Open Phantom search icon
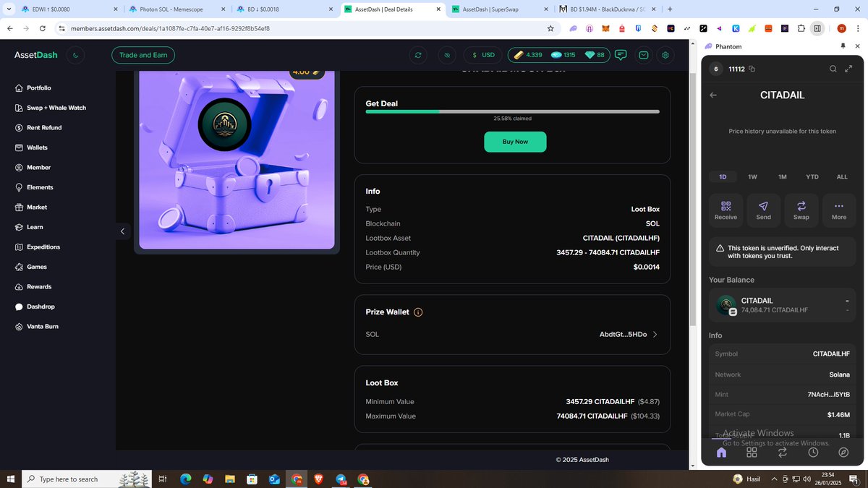868x488 pixels. point(833,69)
